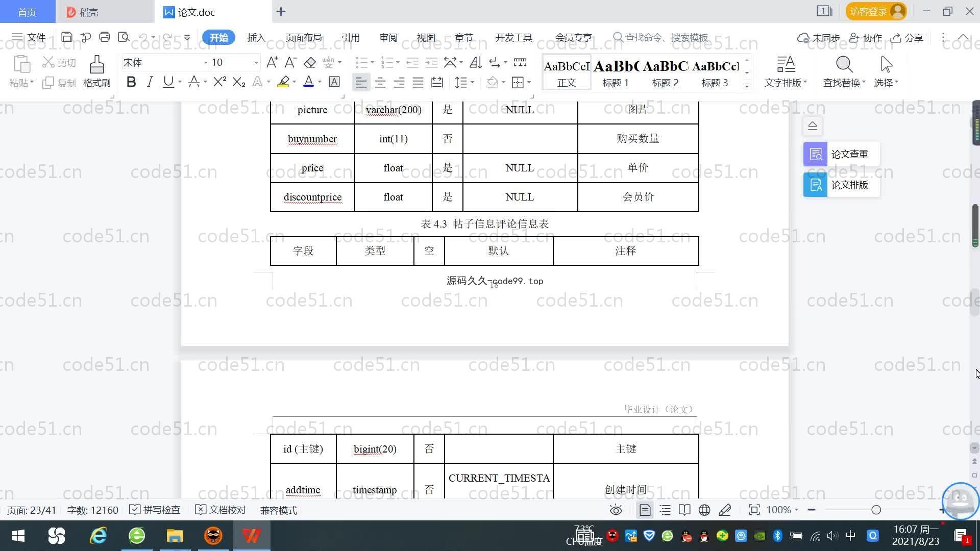980x551 pixels.
Task: Open the 文件 (File) menu
Action: 29,37
